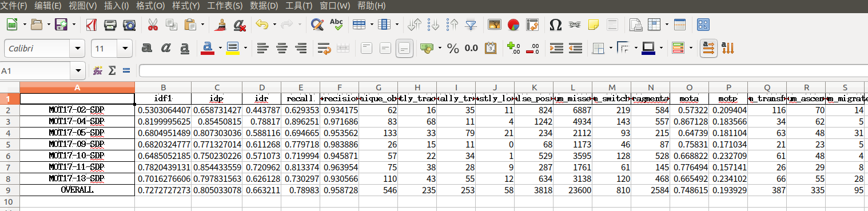The image size is (868, 211).
Task: Format as percent
Action: 453,49
